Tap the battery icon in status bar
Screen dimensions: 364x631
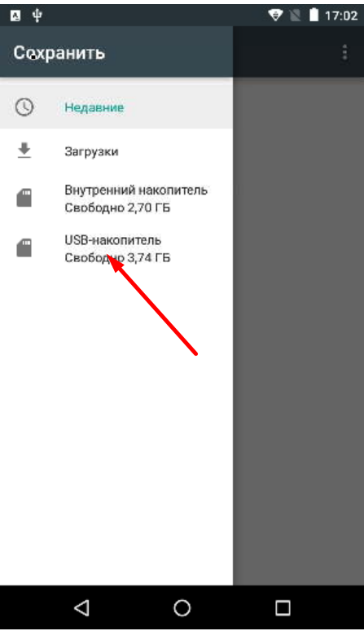tap(314, 15)
